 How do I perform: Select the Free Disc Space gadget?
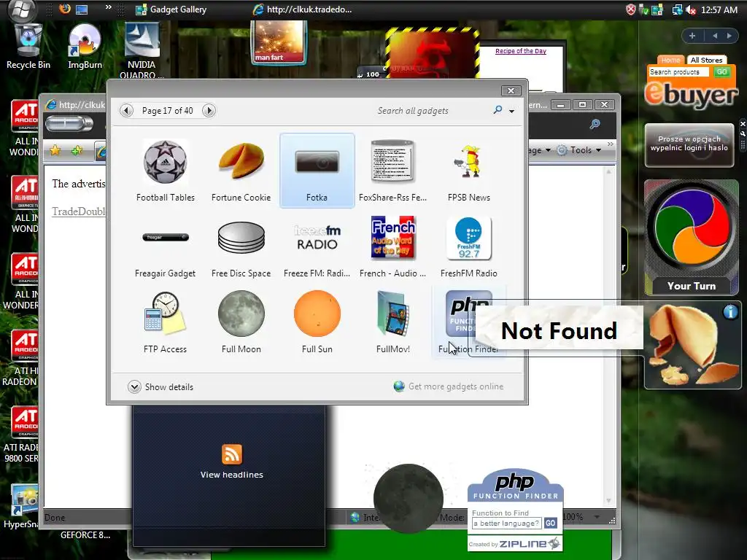[x=241, y=246]
